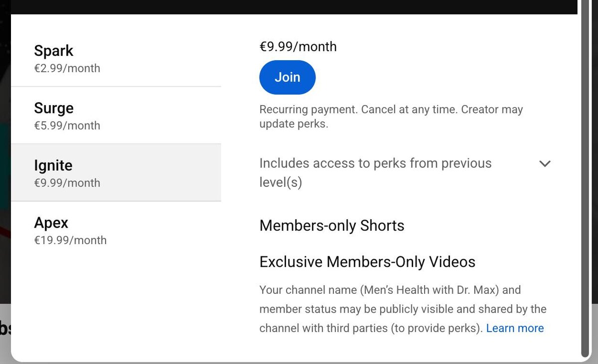Click the Members-only Shorts perk heading

pyautogui.click(x=332, y=226)
